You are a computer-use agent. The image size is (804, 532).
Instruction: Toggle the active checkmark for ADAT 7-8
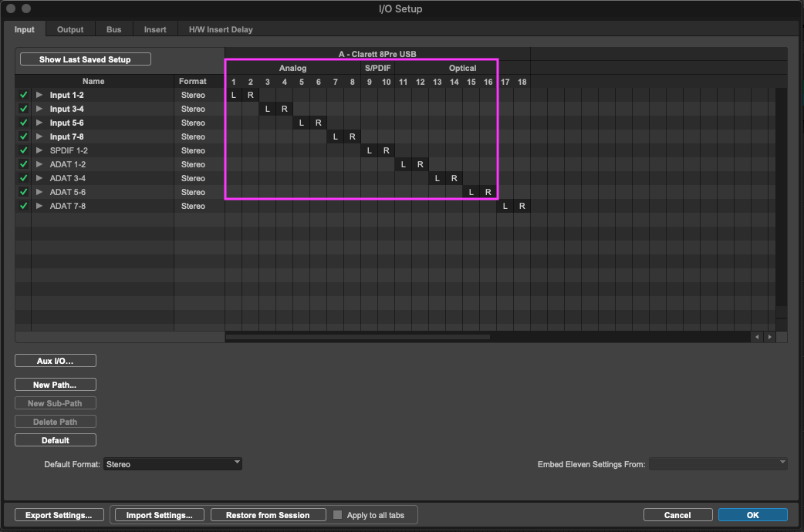[x=23, y=206]
